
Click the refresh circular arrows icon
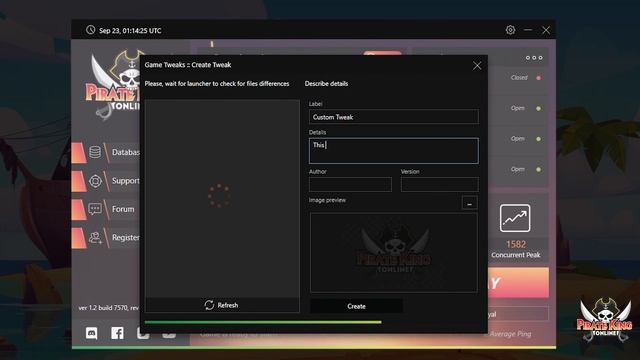coord(209,305)
